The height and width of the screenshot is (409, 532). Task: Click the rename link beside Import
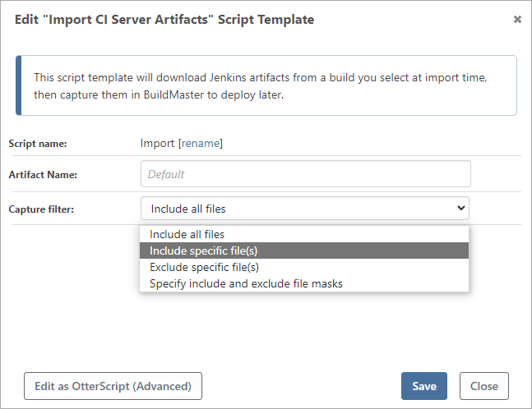201,143
